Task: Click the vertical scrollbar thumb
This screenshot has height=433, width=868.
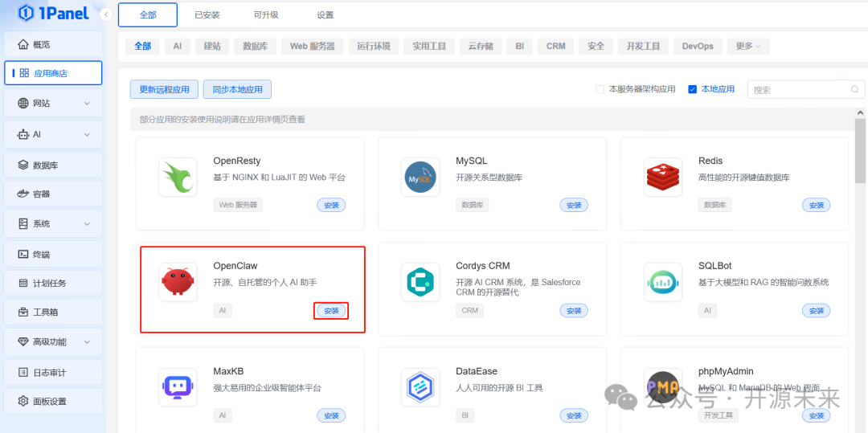Action: [x=860, y=150]
